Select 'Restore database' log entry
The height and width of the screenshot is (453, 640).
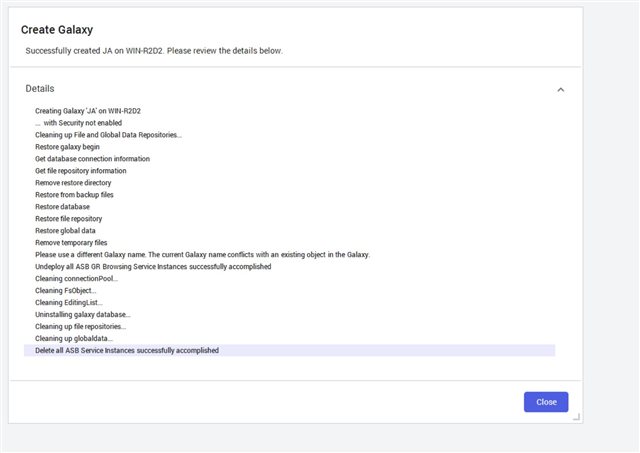(62, 207)
